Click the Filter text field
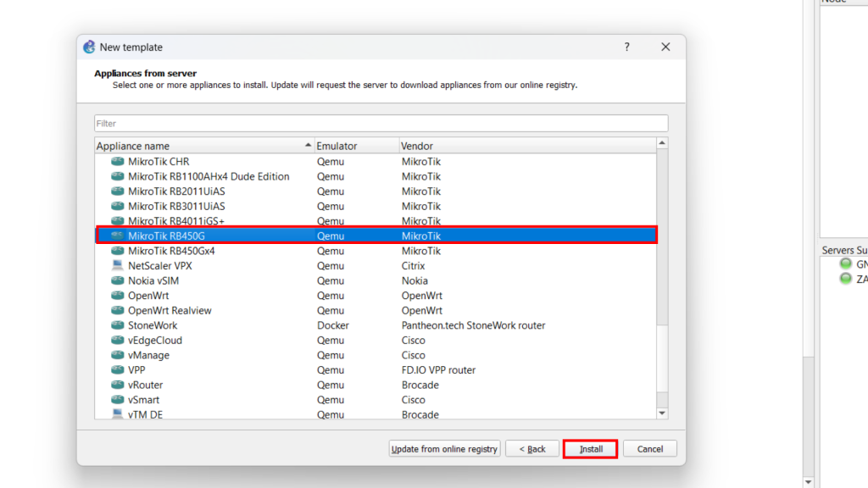 pyautogui.click(x=381, y=124)
